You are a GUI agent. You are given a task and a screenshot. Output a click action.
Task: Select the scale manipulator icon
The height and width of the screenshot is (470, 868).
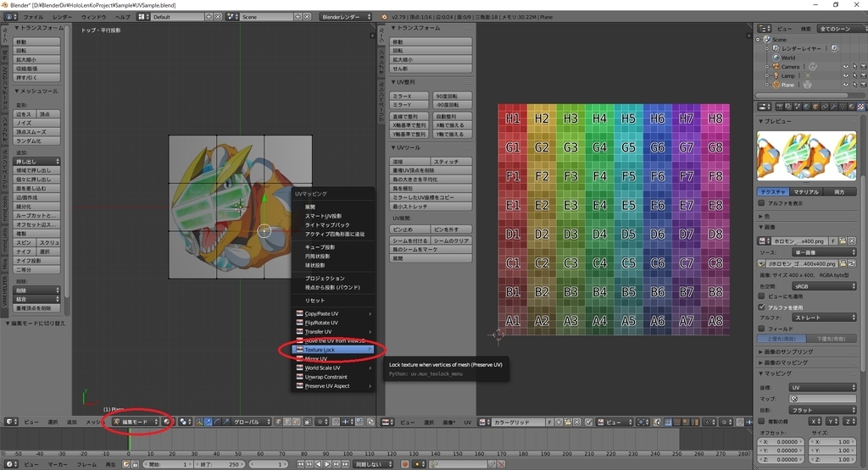225,422
